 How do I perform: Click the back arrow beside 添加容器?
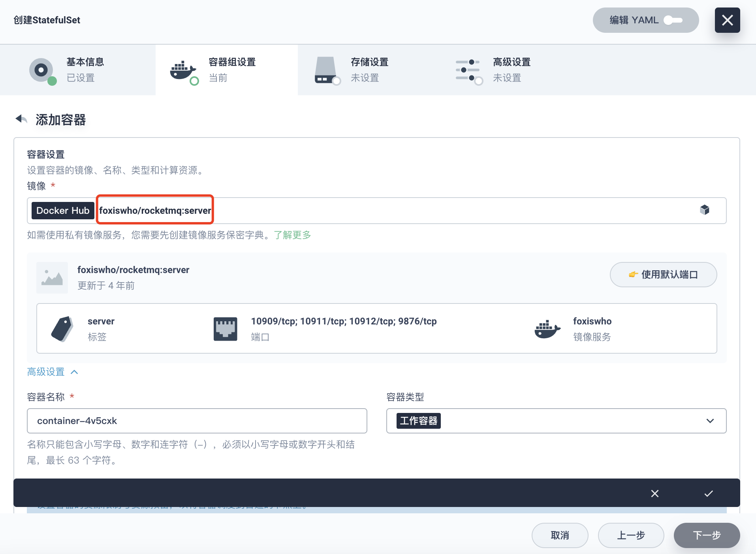(21, 119)
